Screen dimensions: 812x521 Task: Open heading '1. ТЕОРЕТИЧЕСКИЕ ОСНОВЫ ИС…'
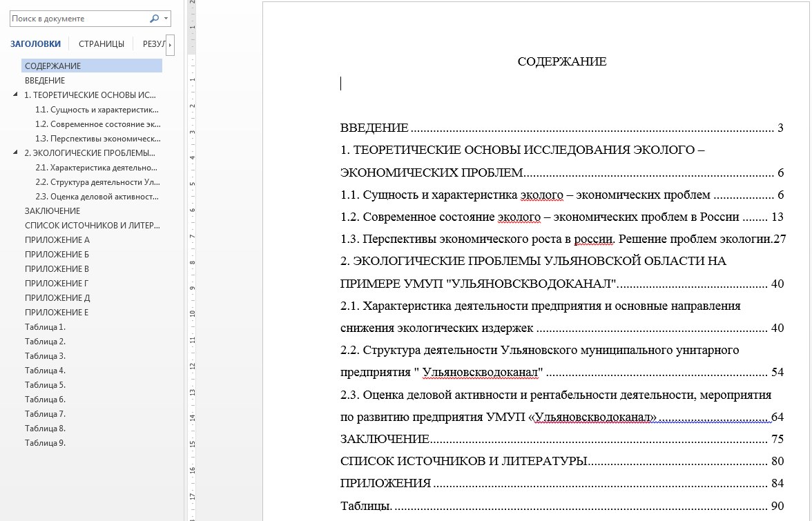pos(90,95)
